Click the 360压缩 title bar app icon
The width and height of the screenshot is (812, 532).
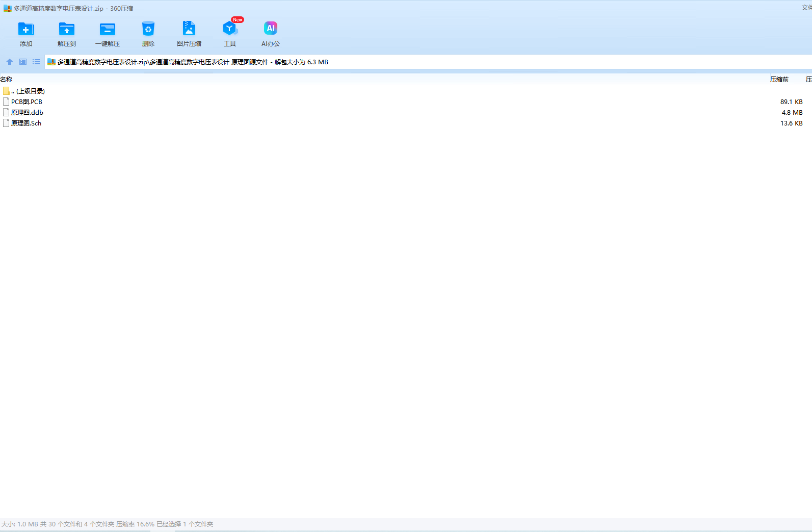coord(7,8)
